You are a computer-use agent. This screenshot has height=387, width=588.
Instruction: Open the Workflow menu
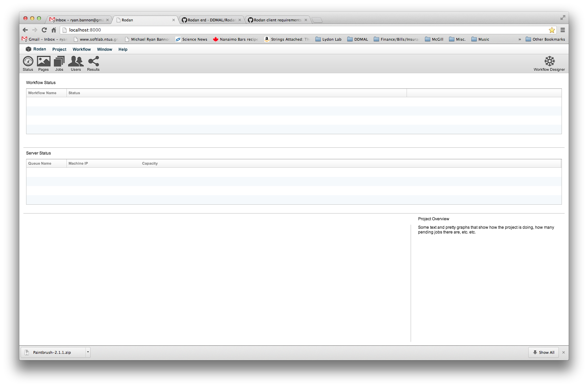click(x=82, y=49)
